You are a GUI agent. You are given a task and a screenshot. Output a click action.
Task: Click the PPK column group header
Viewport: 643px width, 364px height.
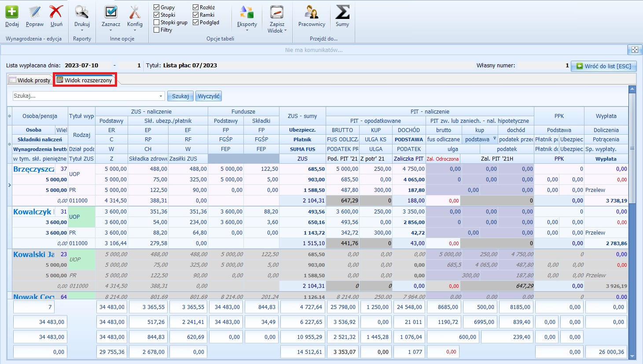click(559, 116)
